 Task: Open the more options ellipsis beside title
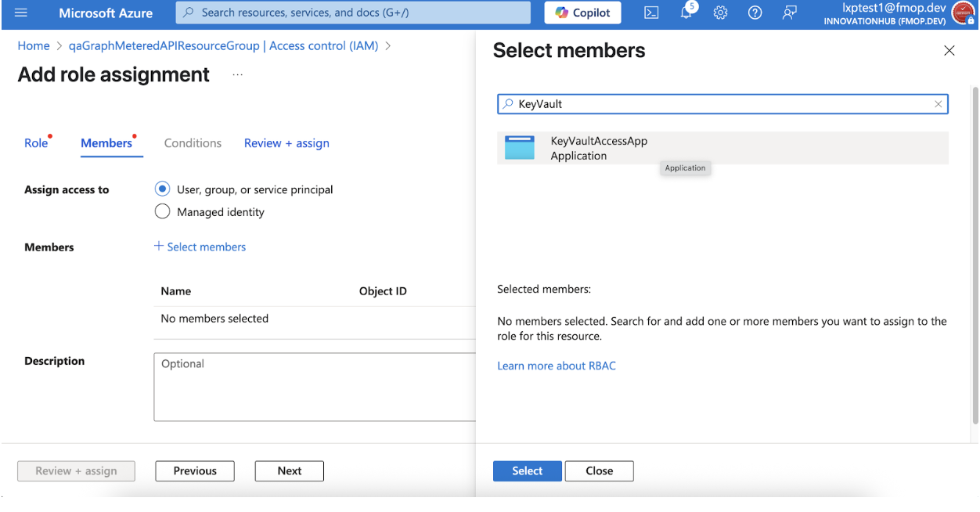(x=238, y=75)
